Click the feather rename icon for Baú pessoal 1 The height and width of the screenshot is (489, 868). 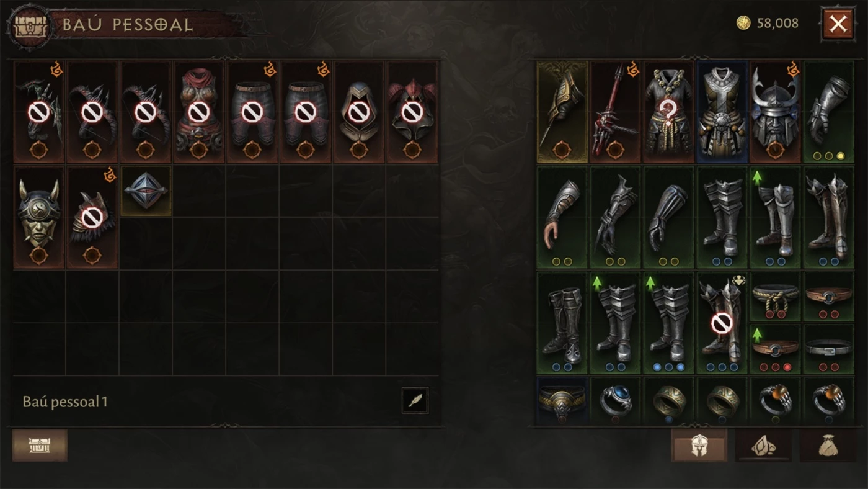click(x=414, y=400)
